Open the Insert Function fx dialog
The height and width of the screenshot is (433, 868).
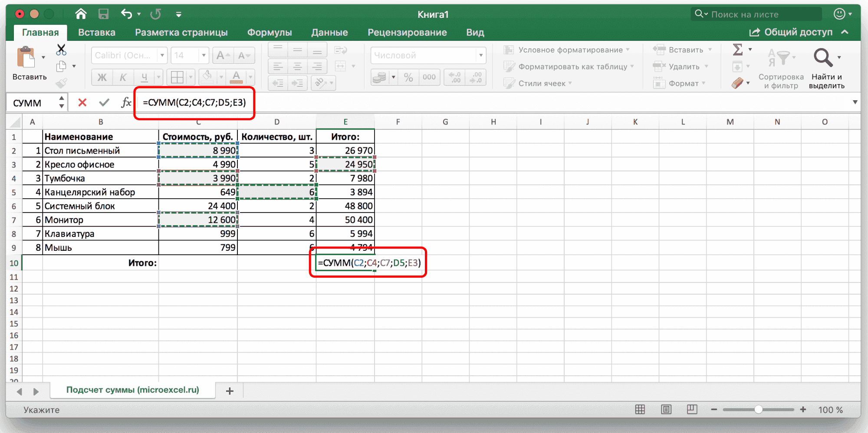coord(126,103)
